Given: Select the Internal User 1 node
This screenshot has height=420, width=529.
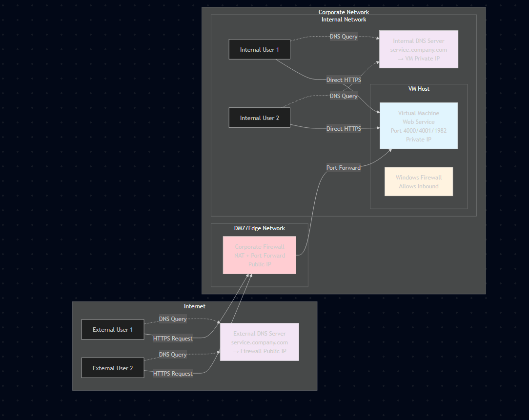Looking at the screenshot, I should (x=260, y=49).
